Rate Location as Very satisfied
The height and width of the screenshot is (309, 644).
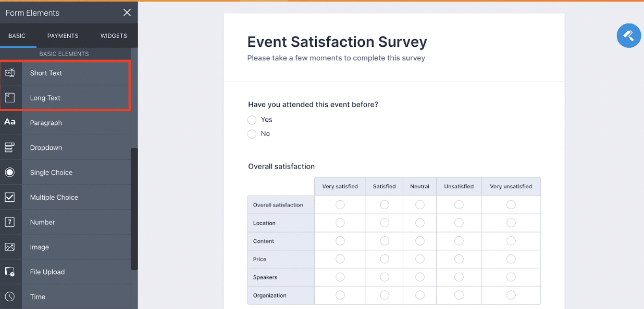tap(340, 223)
